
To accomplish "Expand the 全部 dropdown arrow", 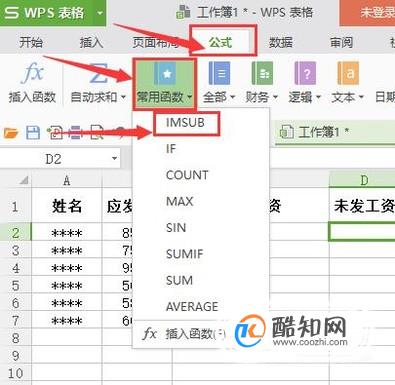I will tap(232, 97).
